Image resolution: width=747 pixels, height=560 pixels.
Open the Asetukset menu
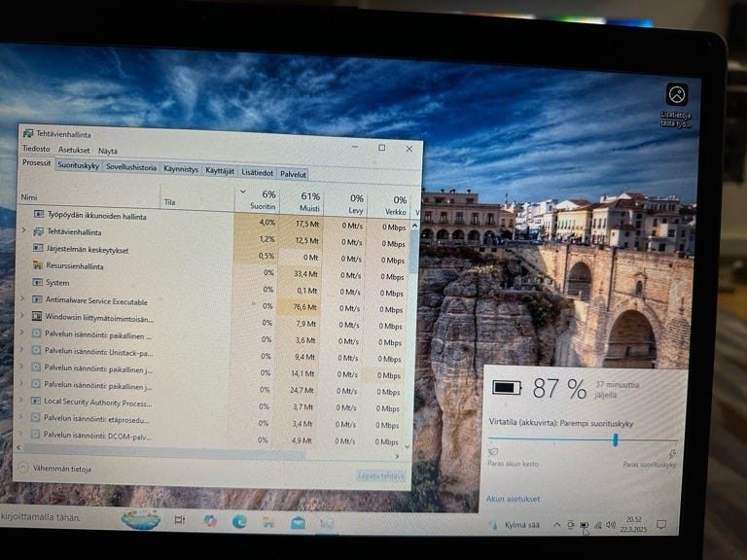74,150
